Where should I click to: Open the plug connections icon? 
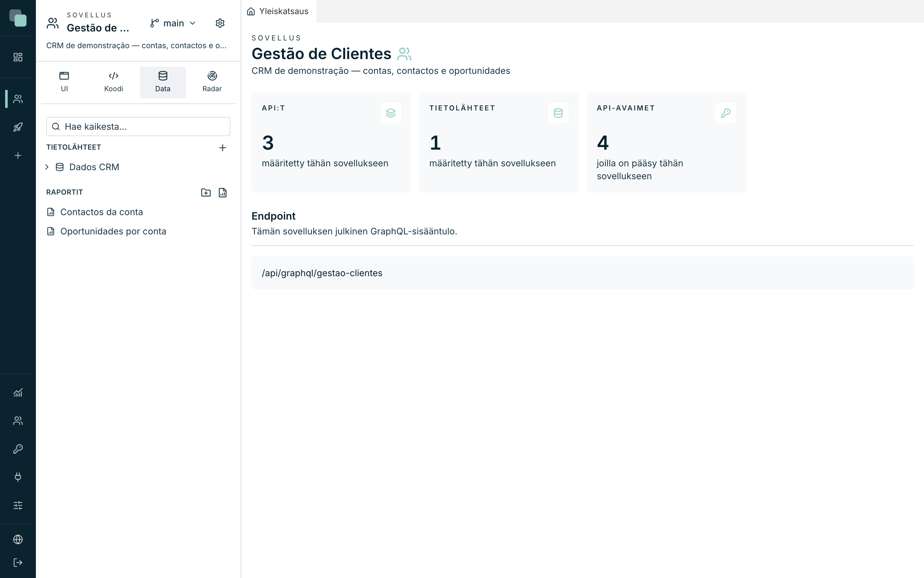pyautogui.click(x=18, y=477)
